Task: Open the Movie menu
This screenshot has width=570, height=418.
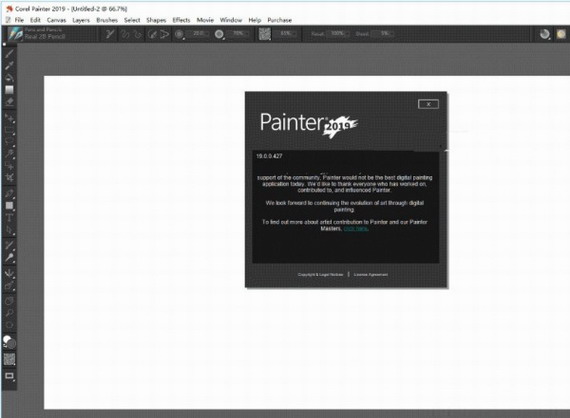Action: [x=205, y=20]
